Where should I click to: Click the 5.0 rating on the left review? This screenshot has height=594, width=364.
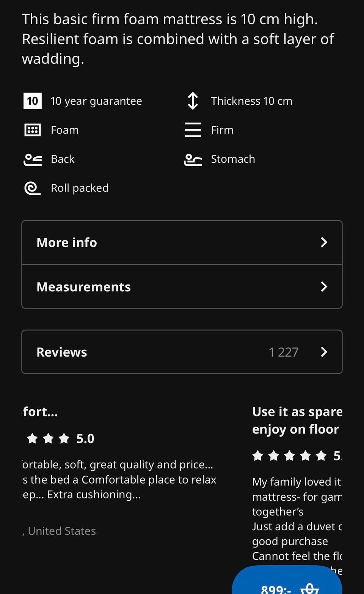[x=85, y=439]
